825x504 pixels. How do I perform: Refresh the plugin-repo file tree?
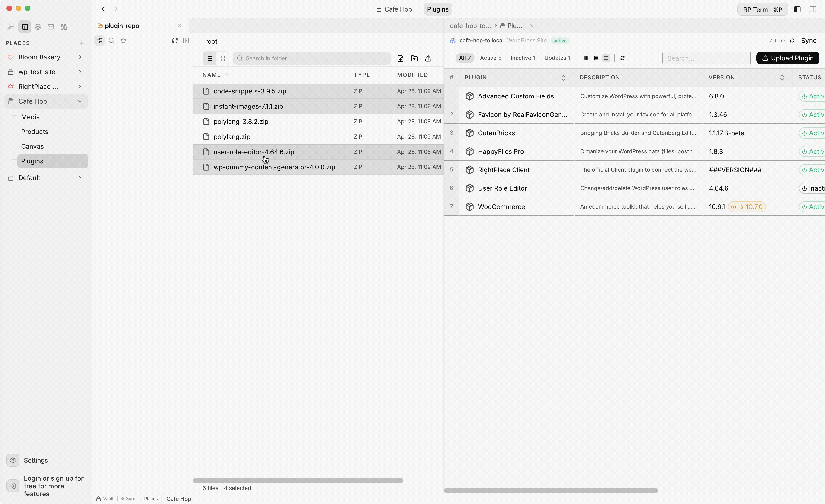pos(175,41)
